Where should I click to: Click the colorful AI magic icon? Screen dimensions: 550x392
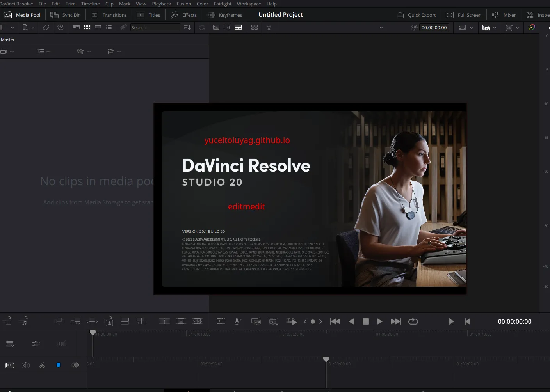pos(532,27)
